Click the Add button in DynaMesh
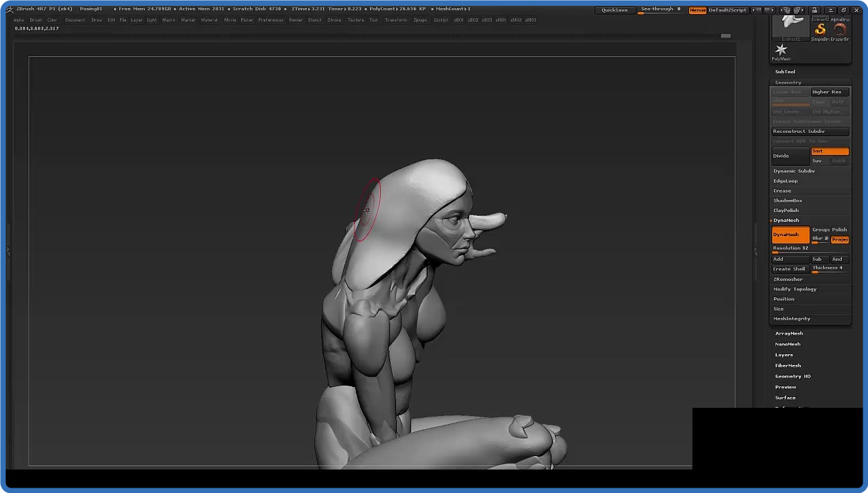 (791, 259)
